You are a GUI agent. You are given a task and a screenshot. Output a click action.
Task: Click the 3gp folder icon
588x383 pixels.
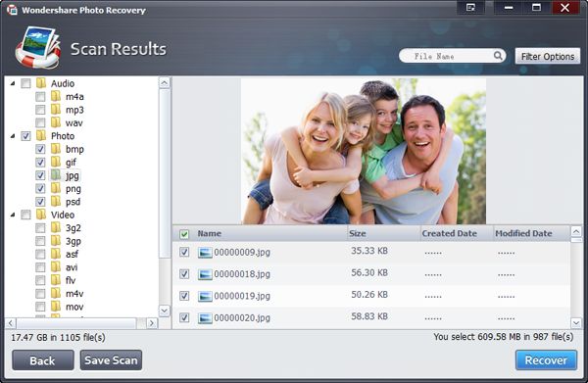pos(56,241)
